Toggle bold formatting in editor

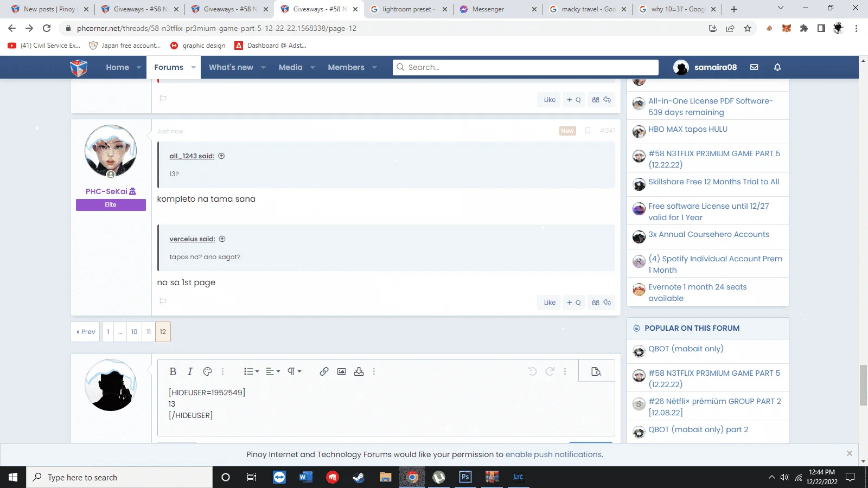click(x=173, y=371)
